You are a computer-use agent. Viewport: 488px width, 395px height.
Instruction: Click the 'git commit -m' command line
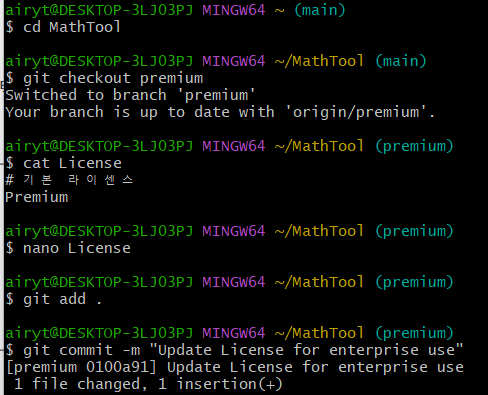(234, 350)
